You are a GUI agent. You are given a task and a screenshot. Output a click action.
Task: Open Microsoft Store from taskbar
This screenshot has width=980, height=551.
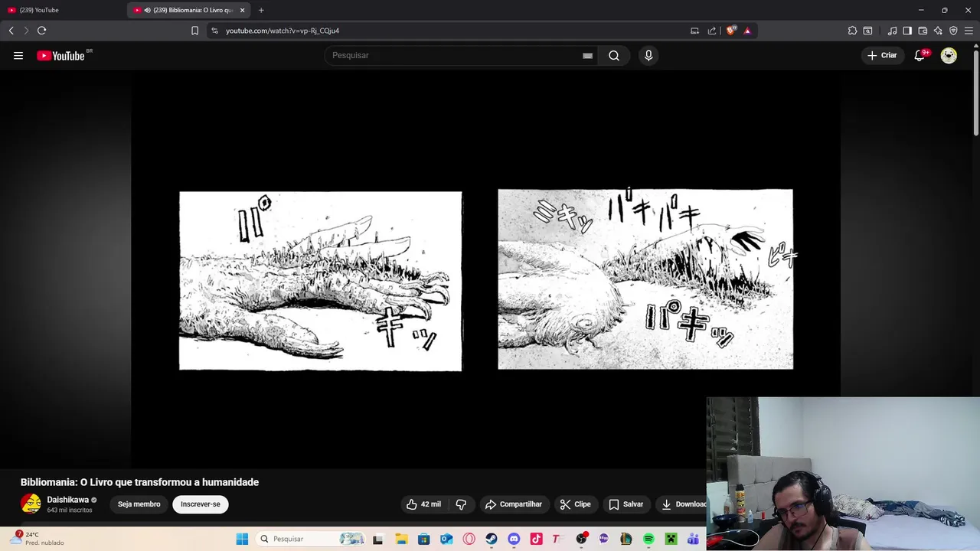(423, 539)
